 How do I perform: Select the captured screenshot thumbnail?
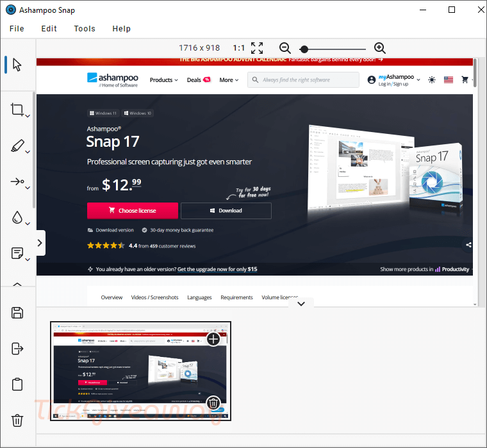(140, 371)
